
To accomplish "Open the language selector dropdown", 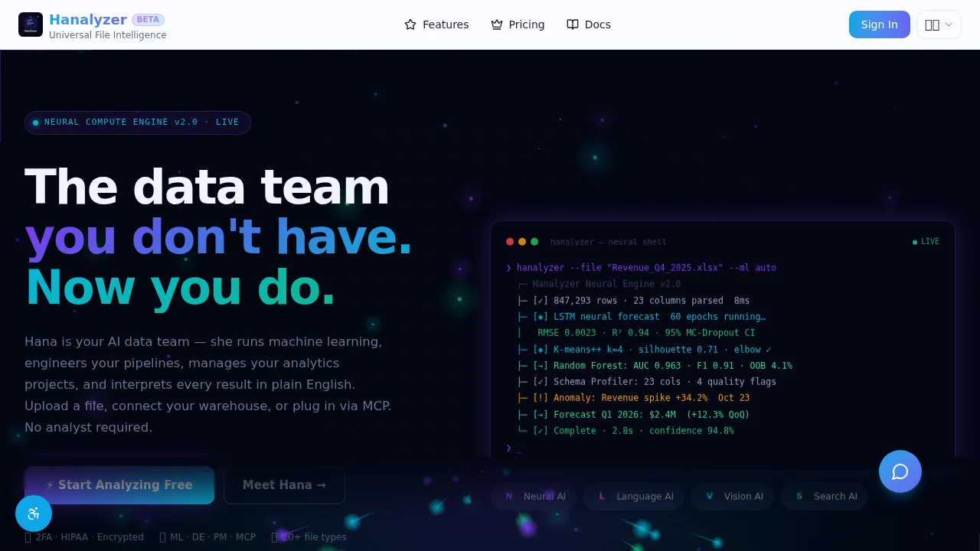I will click(x=939, y=24).
